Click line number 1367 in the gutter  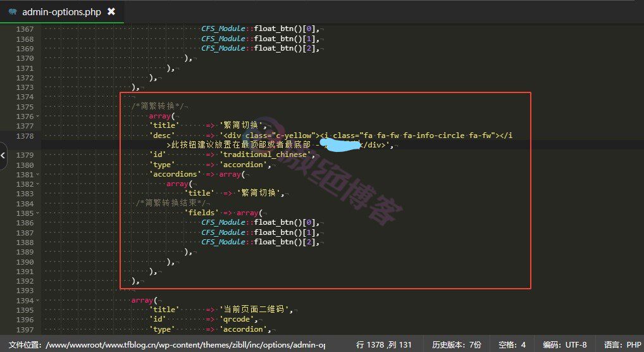[25, 29]
